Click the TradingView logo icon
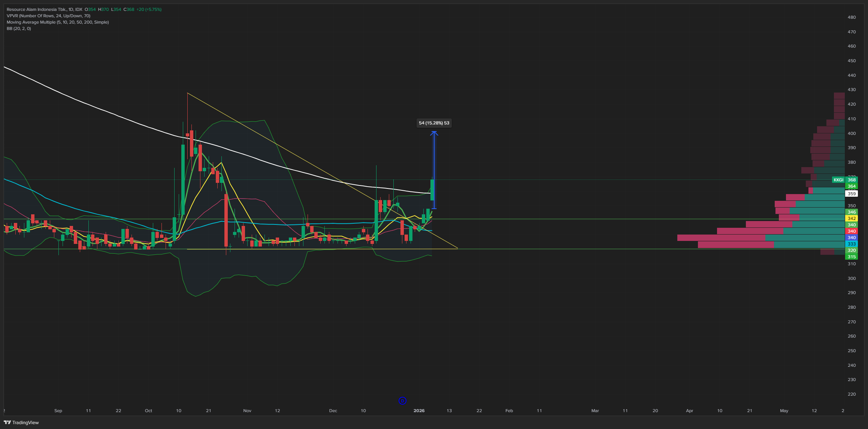This screenshot has width=868, height=429. click(x=7, y=422)
